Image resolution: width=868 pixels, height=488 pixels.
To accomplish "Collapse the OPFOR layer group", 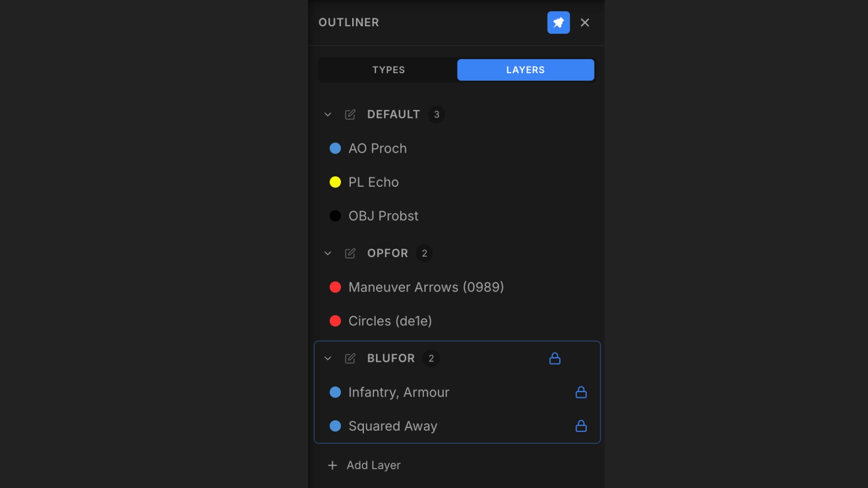I will click(x=328, y=253).
